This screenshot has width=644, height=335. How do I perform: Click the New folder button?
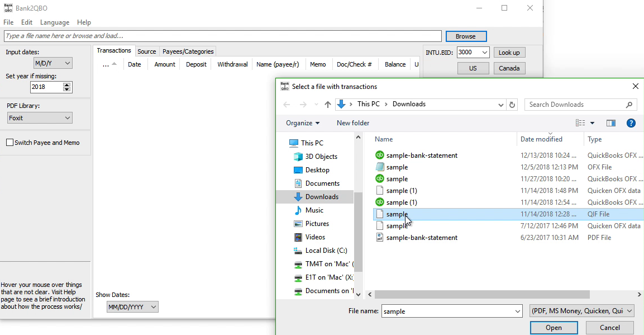(x=353, y=123)
